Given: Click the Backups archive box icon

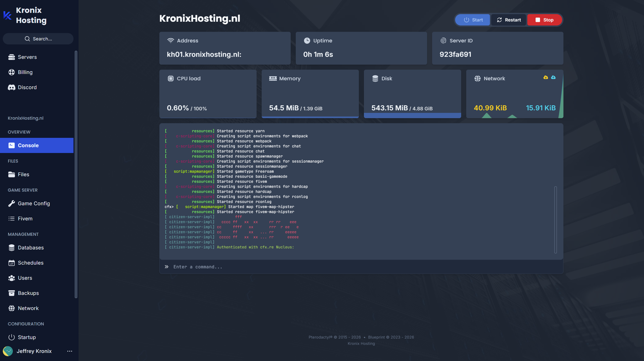Looking at the screenshot, I should (x=12, y=293).
